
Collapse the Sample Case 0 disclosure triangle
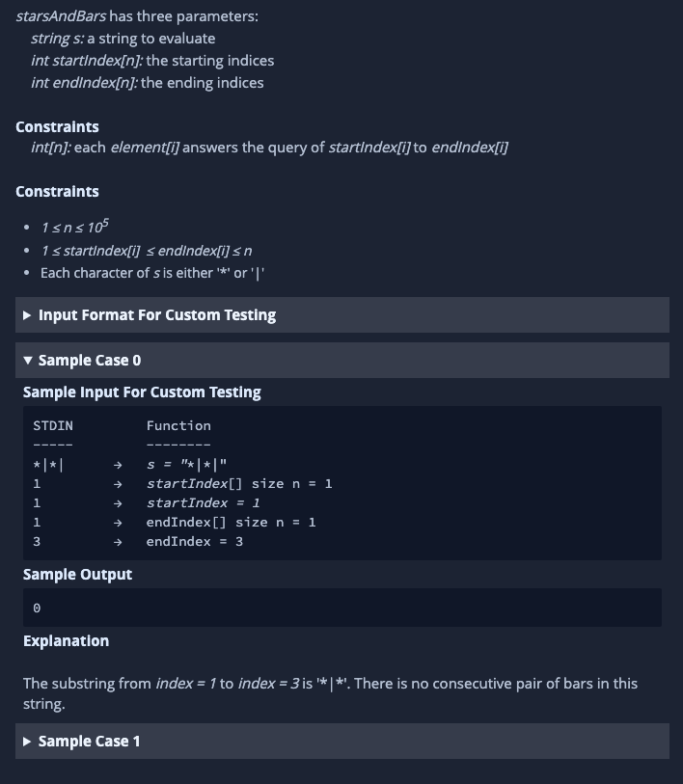pyautogui.click(x=28, y=360)
